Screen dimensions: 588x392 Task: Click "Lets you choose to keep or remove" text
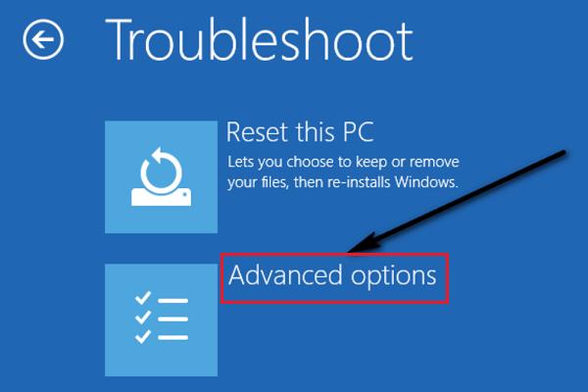coord(343,162)
